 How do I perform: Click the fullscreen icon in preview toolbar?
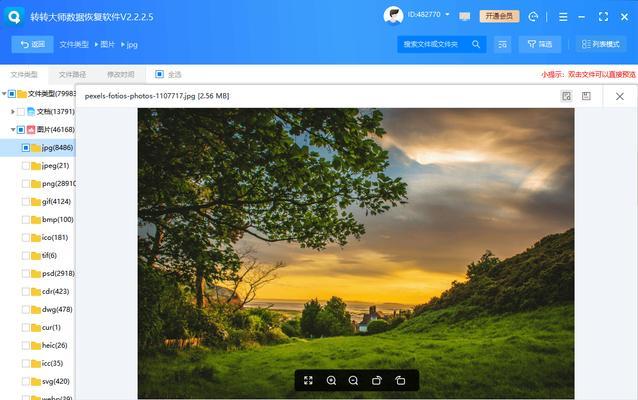click(x=308, y=380)
